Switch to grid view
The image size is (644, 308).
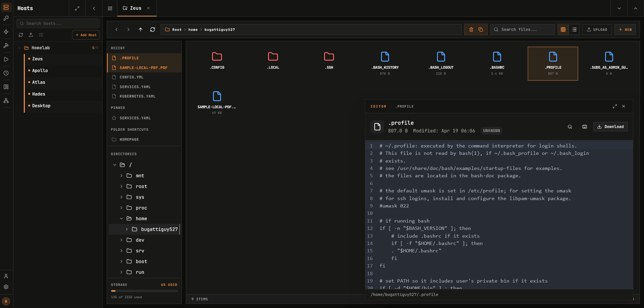point(563,29)
